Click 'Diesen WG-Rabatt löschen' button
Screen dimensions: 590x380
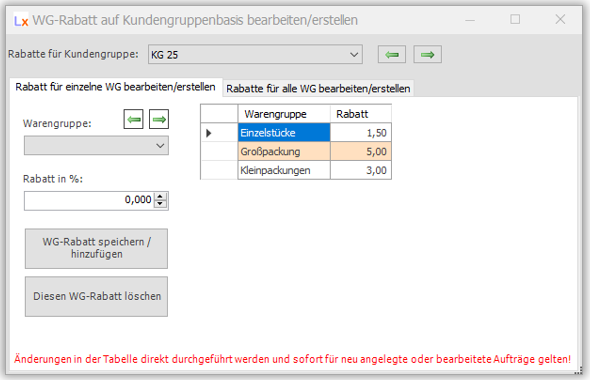pos(96,296)
